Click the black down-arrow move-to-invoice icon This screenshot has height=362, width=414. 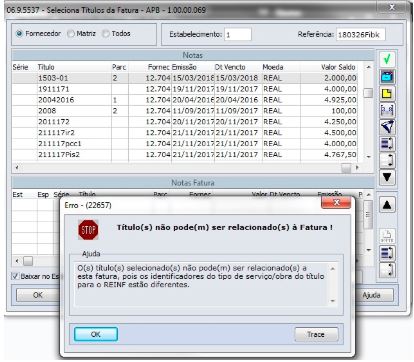coord(387,177)
